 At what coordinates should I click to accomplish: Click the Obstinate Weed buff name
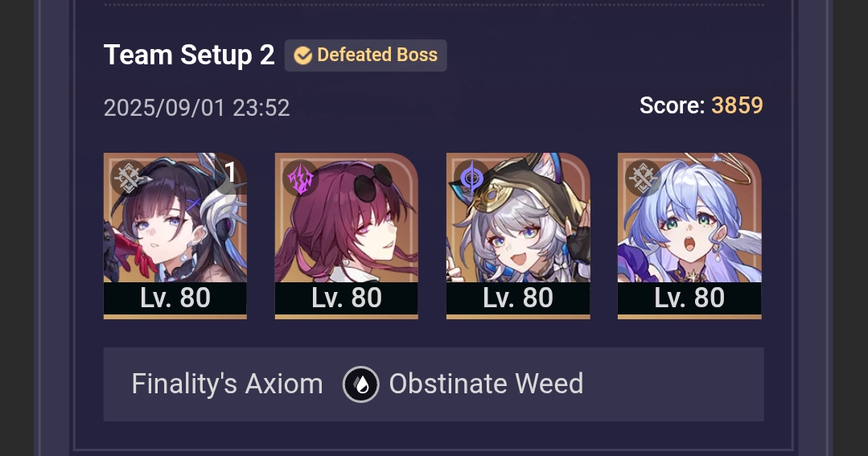coord(486,384)
